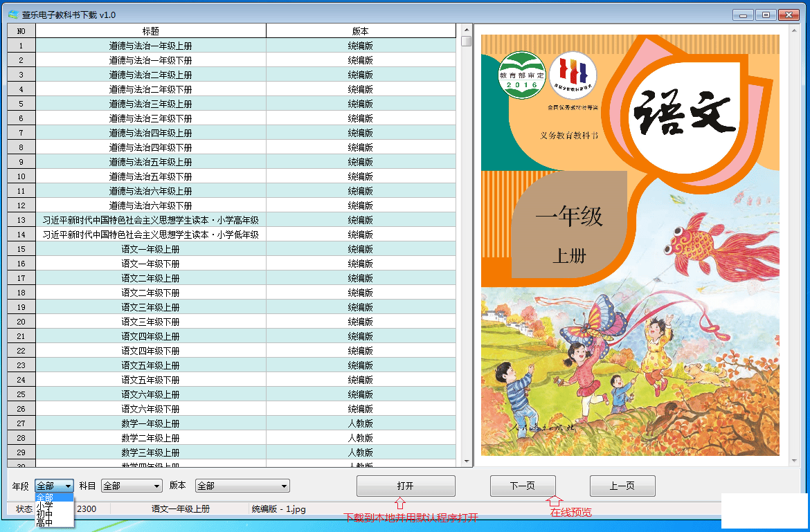Click the 统编版 cell in row 15
Image resolution: width=810 pixels, height=532 pixels.
361,249
